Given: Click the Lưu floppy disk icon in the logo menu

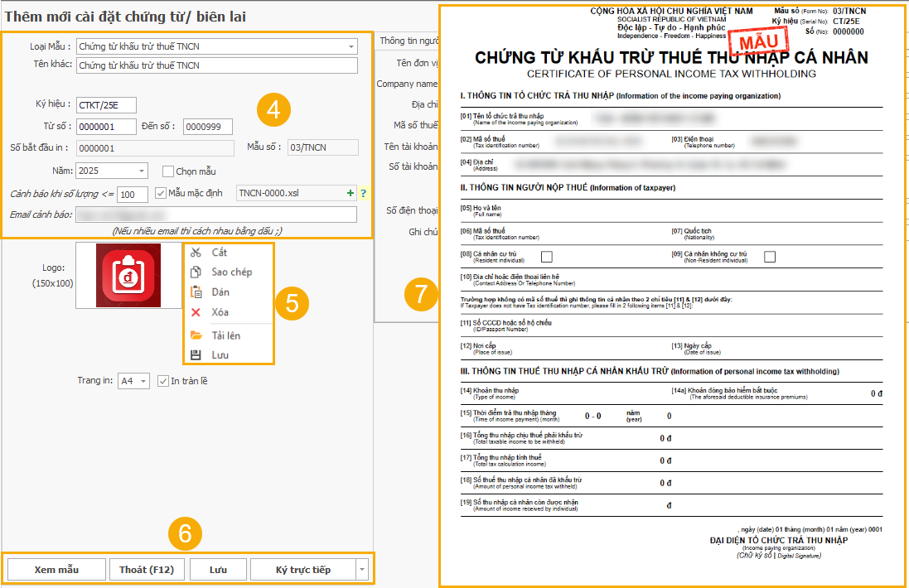Looking at the screenshot, I should point(196,355).
